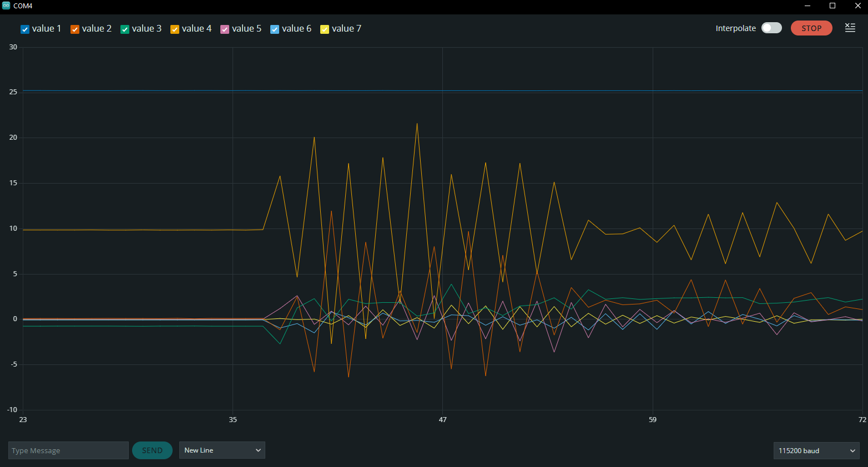Toggle value 5 pink series visibility
The width and height of the screenshot is (868, 467).
225,29
